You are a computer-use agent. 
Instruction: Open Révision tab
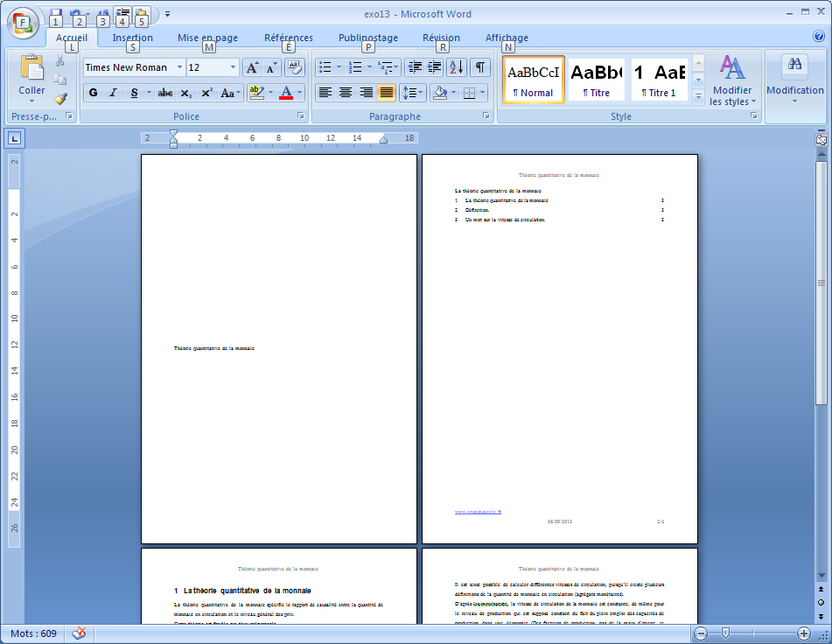click(x=441, y=38)
